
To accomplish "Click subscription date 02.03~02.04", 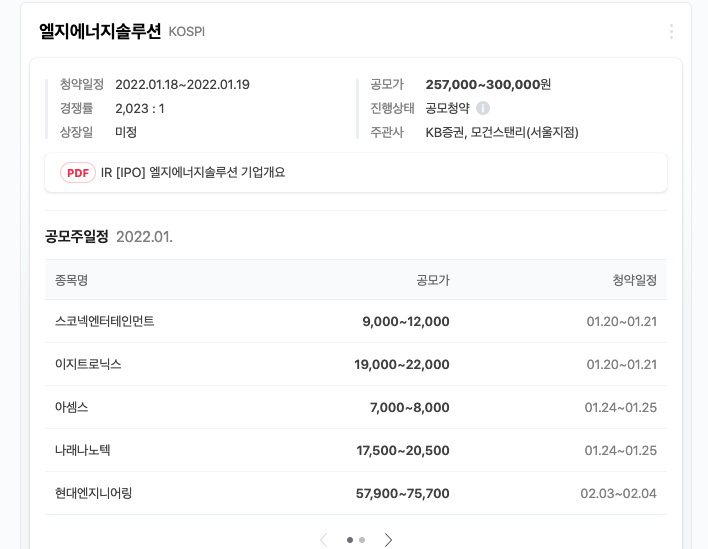I will click(x=618, y=493).
